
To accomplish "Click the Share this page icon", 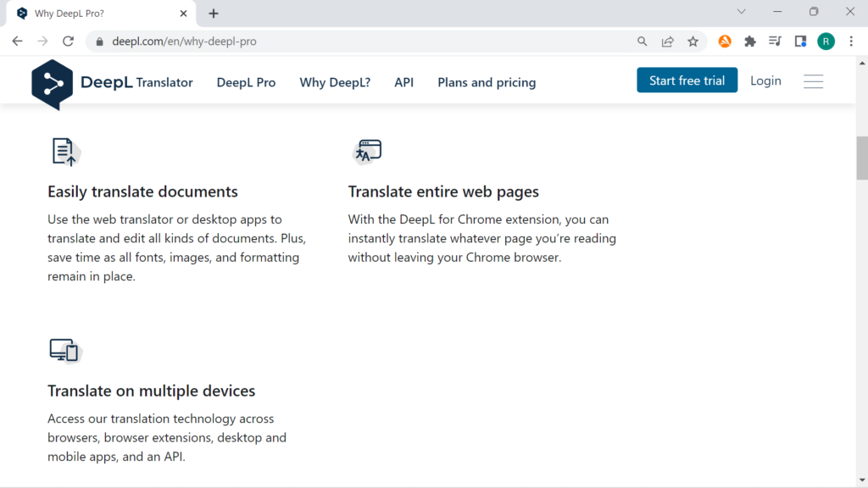I will tap(668, 42).
